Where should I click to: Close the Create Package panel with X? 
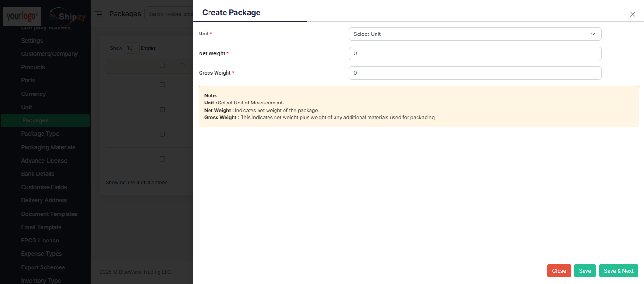(x=632, y=14)
